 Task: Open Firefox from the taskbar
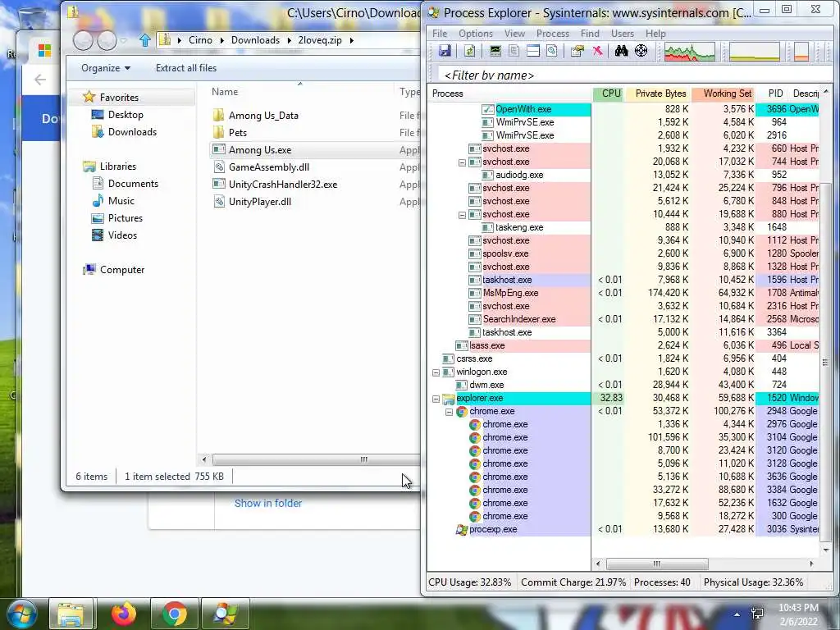[124, 614]
